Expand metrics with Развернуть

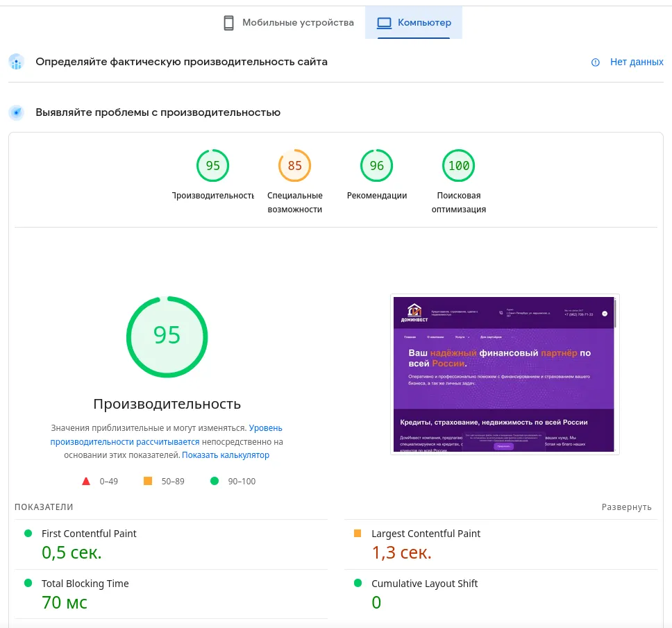626,507
